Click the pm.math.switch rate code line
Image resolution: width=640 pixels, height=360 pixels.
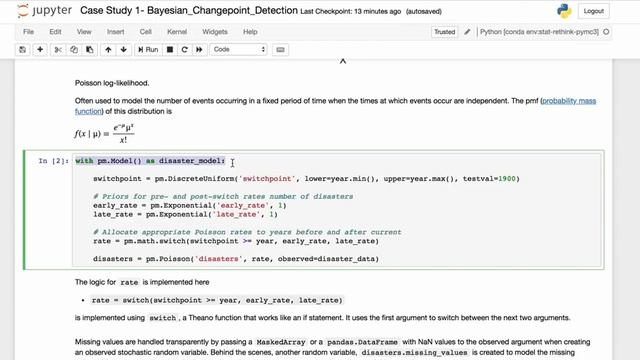click(x=236, y=241)
